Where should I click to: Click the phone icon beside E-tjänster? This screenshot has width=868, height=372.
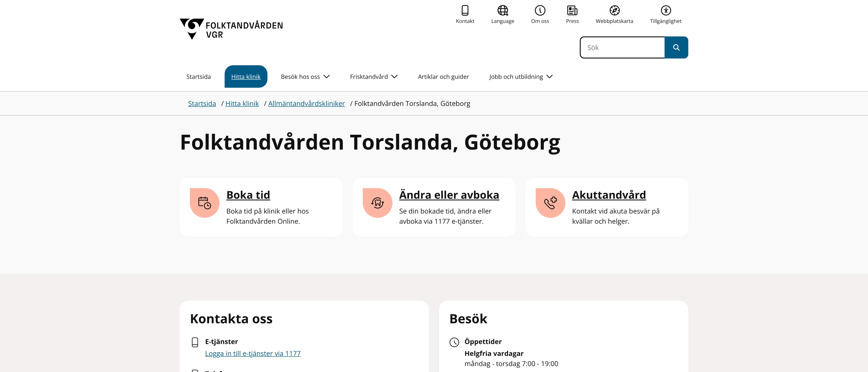click(195, 342)
